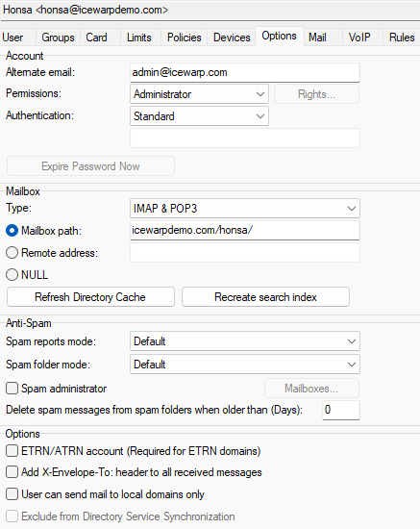This screenshot has width=420, height=529.
Task: Open the Spam folder mode dropdown
Action: click(245, 364)
